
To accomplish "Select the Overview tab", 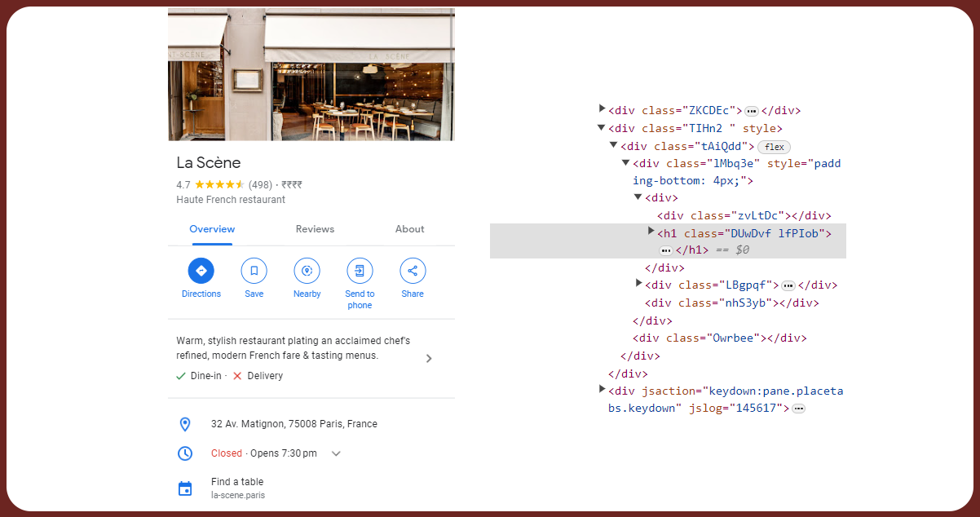I will point(212,229).
